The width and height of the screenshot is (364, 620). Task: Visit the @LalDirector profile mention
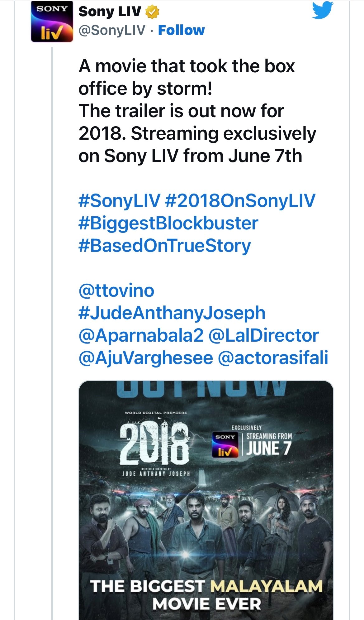click(x=263, y=335)
